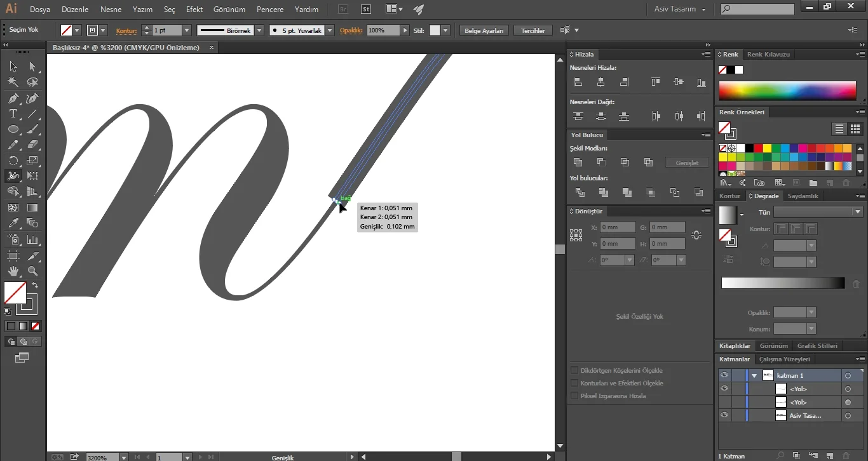Open the Nesne menu
This screenshot has height=461, width=868.
pos(111,10)
